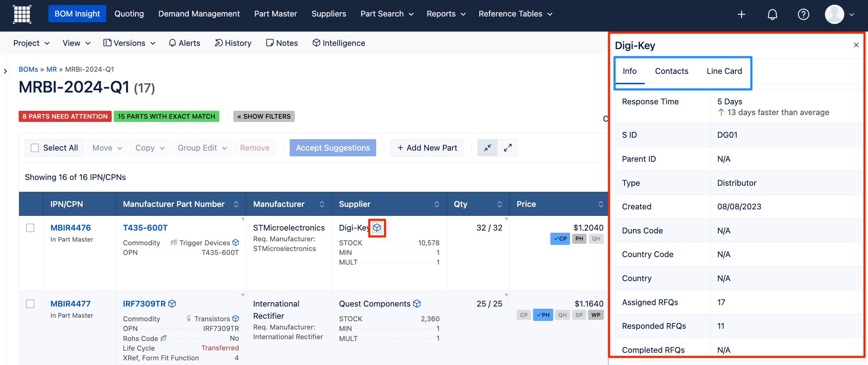Open cube icon beside Quest Components
This screenshot has height=365, width=868.
pos(417,304)
